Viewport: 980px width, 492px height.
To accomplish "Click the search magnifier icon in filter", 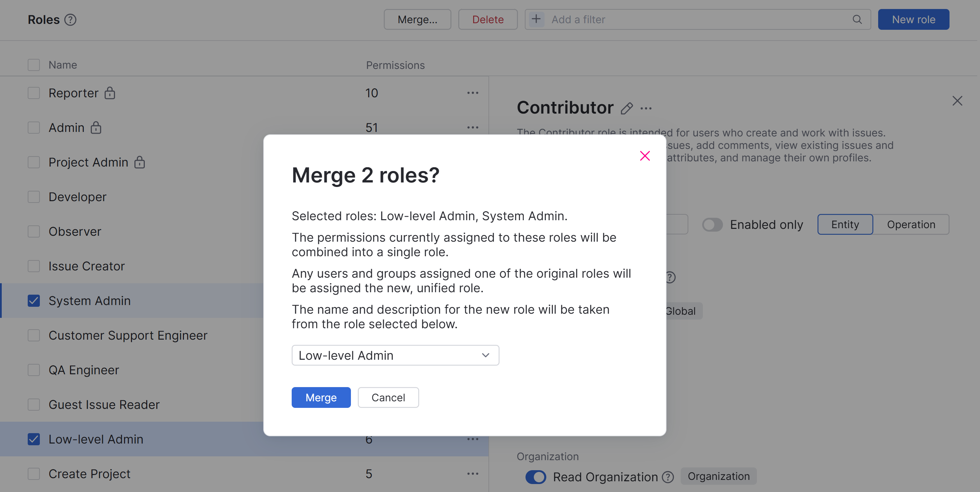I will click(x=857, y=20).
